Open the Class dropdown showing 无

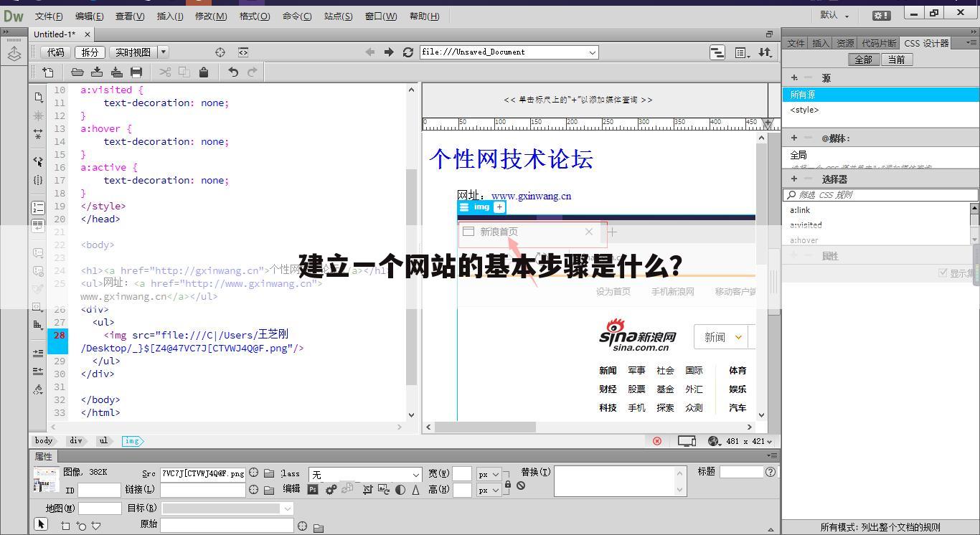[x=364, y=475]
